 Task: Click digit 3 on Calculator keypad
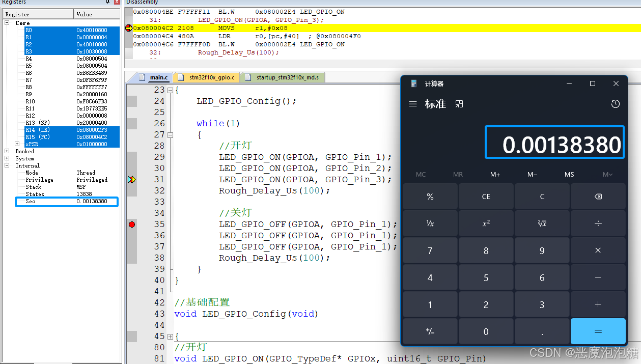click(x=542, y=304)
